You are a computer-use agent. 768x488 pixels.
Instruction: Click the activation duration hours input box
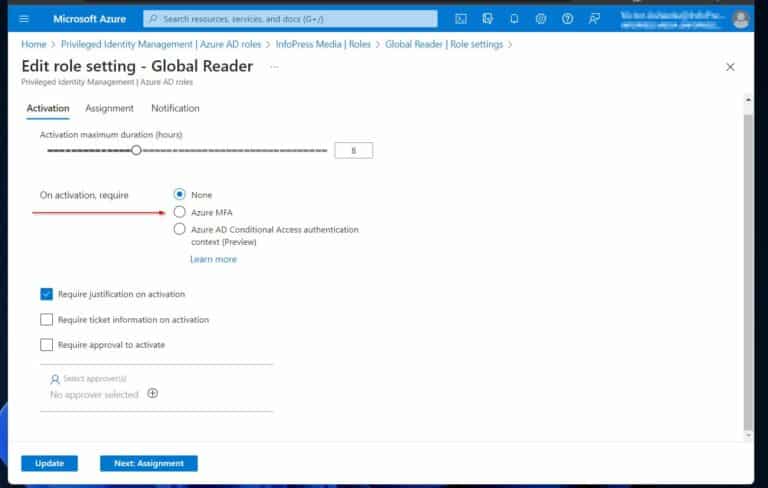coord(354,150)
